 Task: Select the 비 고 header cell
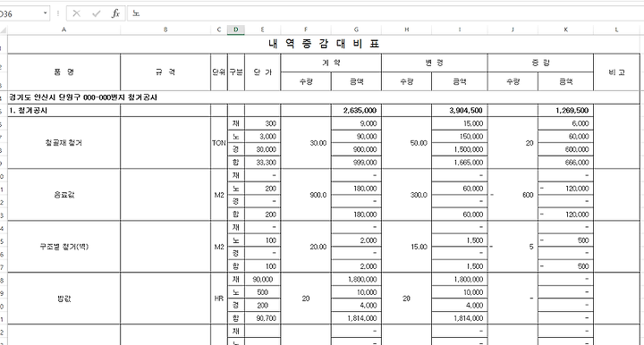(616, 72)
